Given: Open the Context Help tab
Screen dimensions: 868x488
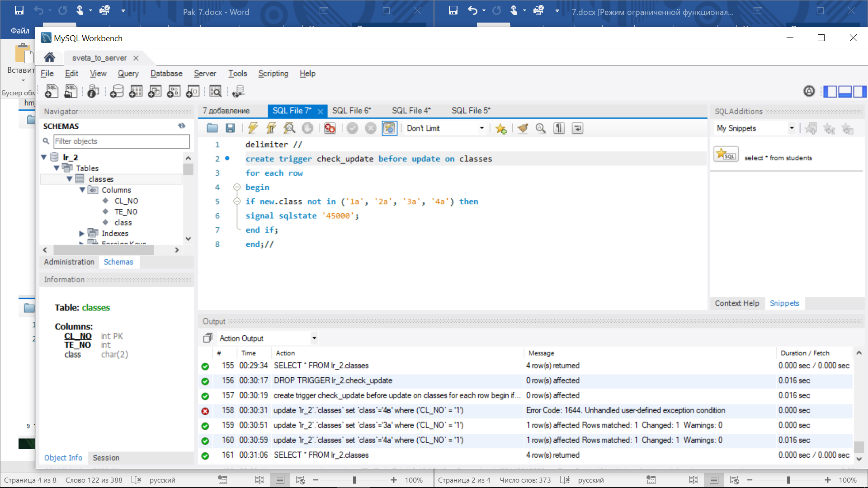Looking at the screenshot, I should pos(737,303).
